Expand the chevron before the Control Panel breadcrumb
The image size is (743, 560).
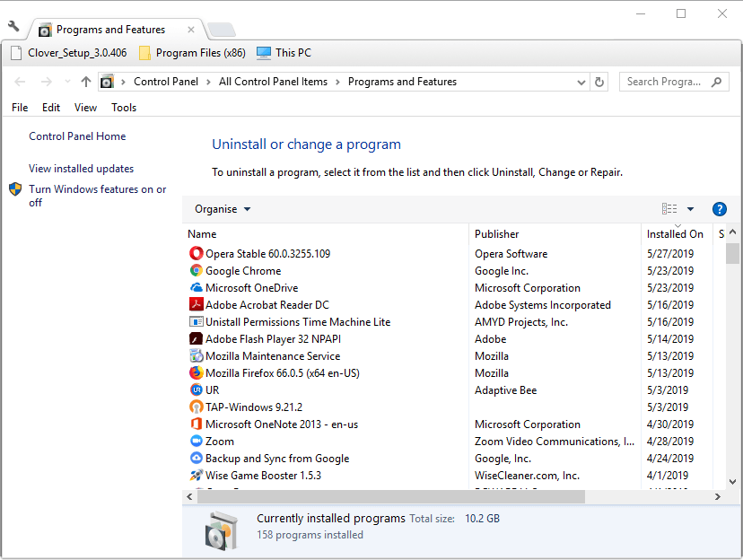tap(123, 82)
